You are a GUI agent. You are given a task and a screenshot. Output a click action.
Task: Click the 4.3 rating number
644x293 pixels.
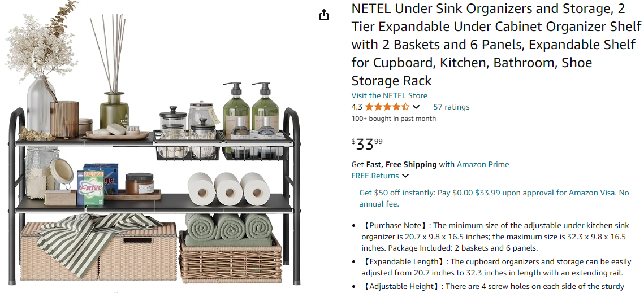tap(357, 107)
